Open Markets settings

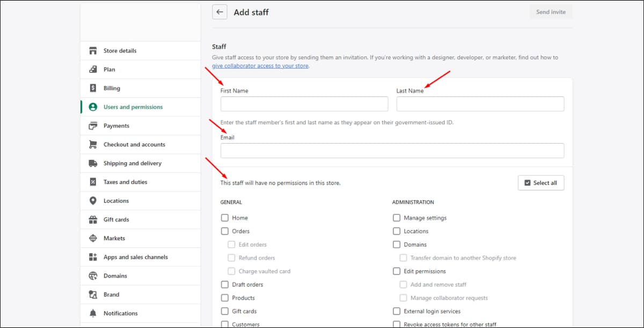click(140, 238)
